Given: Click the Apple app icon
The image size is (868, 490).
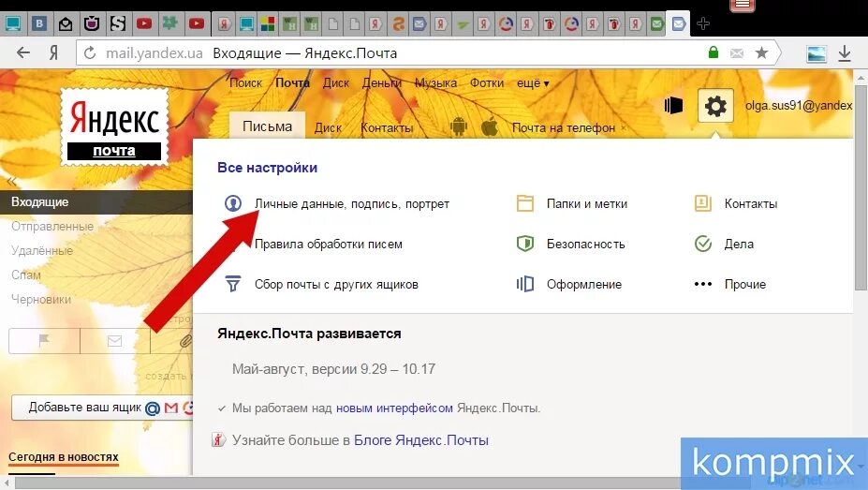Looking at the screenshot, I should click(x=490, y=126).
